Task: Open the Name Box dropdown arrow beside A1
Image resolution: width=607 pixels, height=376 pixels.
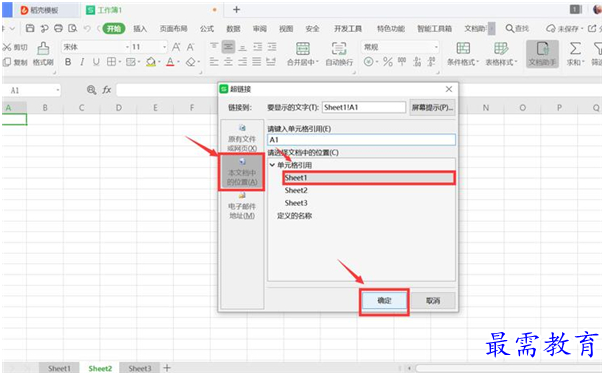Action: tap(58, 90)
